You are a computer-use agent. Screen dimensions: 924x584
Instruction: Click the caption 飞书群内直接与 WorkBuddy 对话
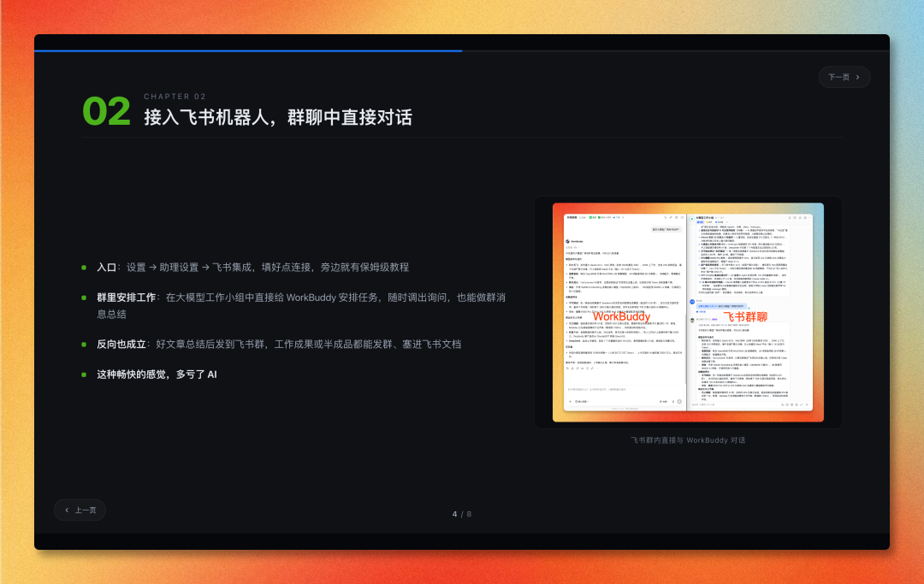click(688, 440)
